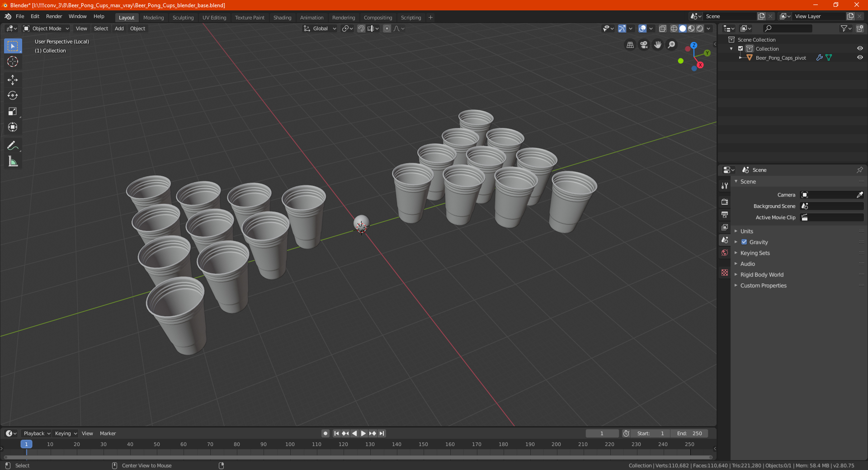Open Texture properties checker tab
Screen dimensions: 868x470
coord(725,273)
